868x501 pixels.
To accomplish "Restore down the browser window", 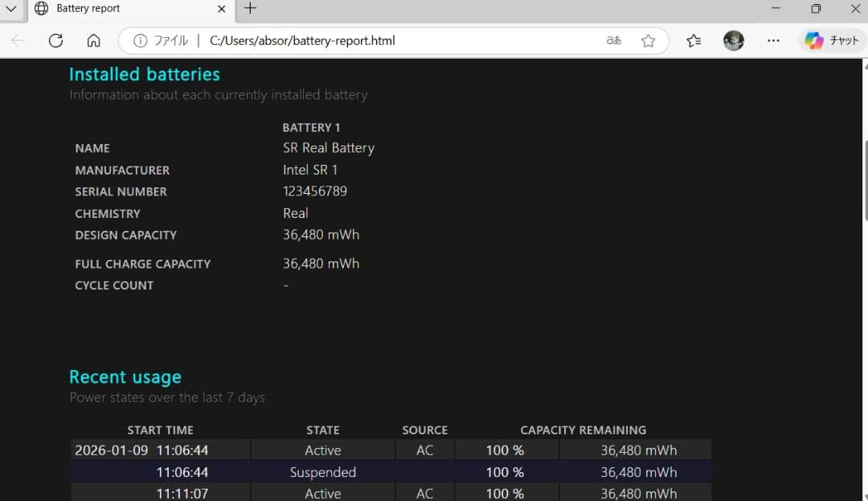I will (816, 9).
